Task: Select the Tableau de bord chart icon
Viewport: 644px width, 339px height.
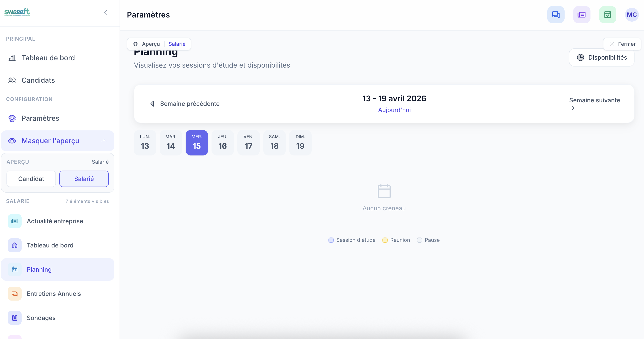Action: coord(12,58)
